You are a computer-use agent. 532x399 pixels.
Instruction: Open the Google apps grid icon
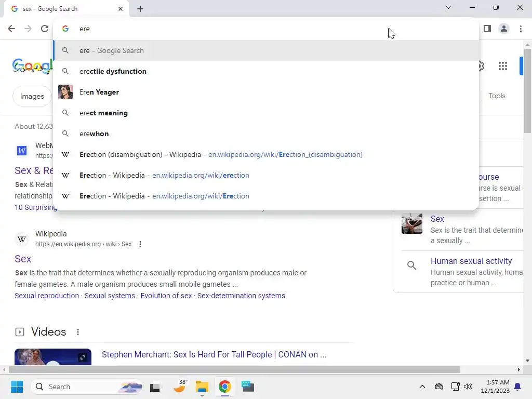pyautogui.click(x=503, y=66)
